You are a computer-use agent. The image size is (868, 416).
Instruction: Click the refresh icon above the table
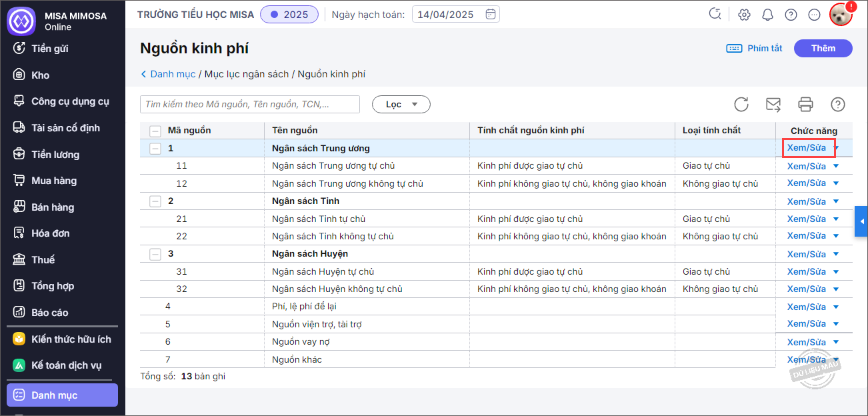[741, 104]
